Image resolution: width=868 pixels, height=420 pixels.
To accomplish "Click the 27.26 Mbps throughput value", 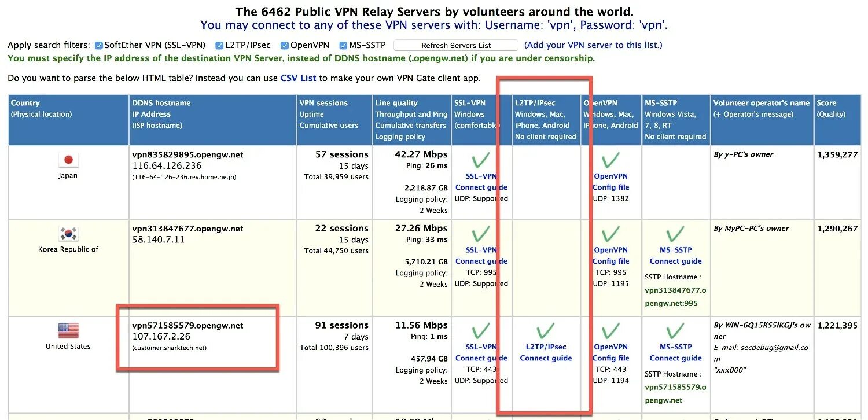I will pyautogui.click(x=421, y=229).
